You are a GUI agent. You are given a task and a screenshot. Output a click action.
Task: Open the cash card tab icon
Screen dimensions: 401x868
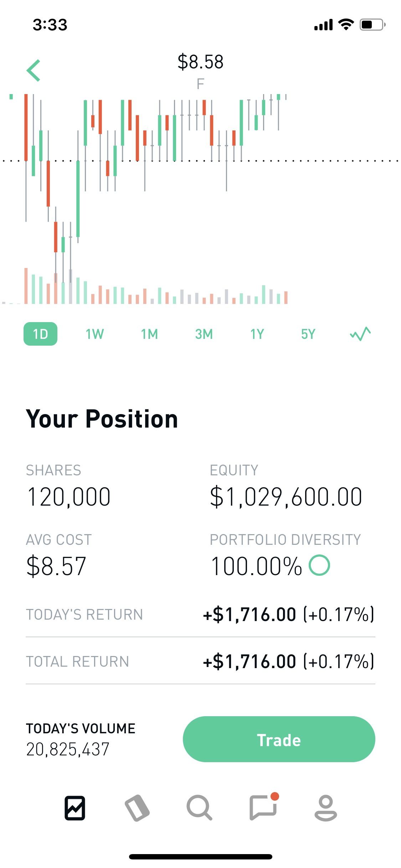(x=137, y=808)
